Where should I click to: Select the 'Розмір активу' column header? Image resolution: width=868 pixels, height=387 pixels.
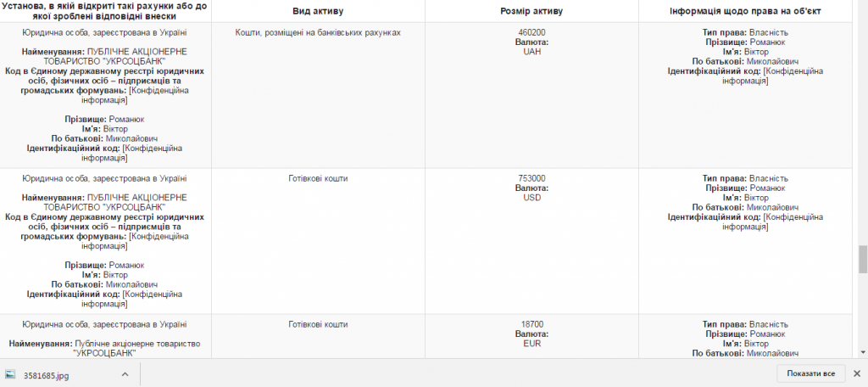(x=531, y=11)
